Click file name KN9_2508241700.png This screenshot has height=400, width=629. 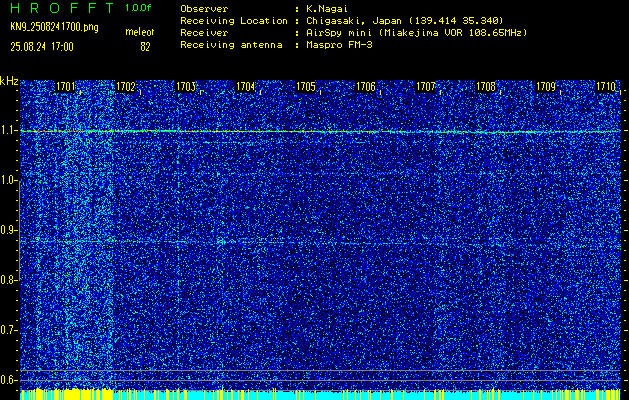pos(54,27)
